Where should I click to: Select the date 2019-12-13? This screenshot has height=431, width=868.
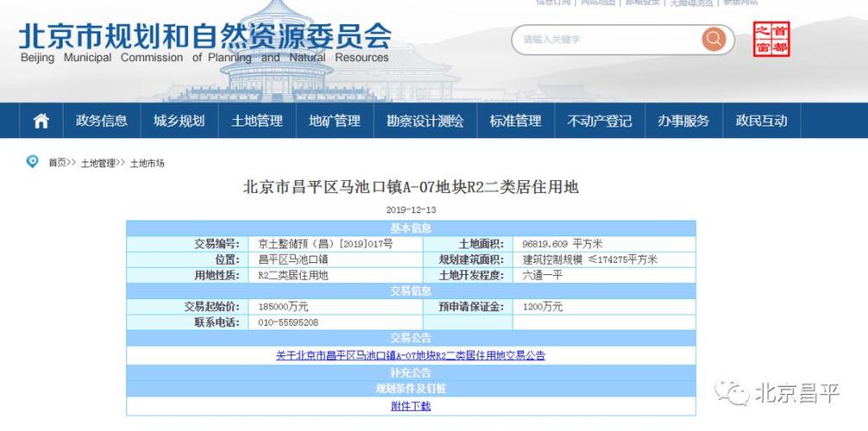pyautogui.click(x=411, y=210)
